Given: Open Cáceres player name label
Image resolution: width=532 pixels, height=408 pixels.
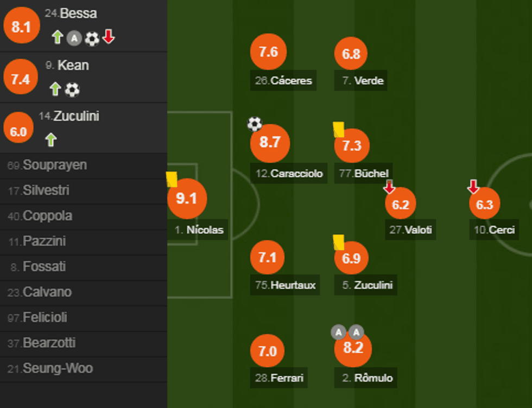Looking at the screenshot, I should (x=284, y=81).
